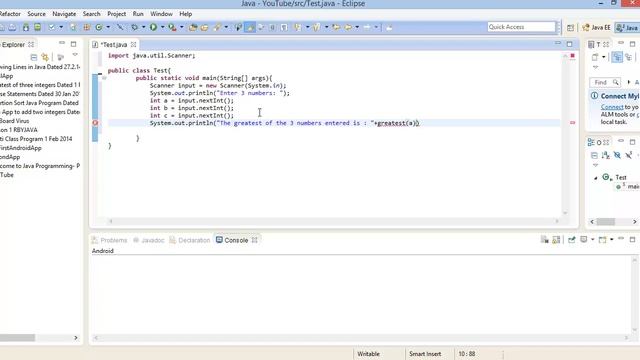640x360 pixels.
Task: Click the Debug bug icon in the toolbar
Action: tap(134, 27)
